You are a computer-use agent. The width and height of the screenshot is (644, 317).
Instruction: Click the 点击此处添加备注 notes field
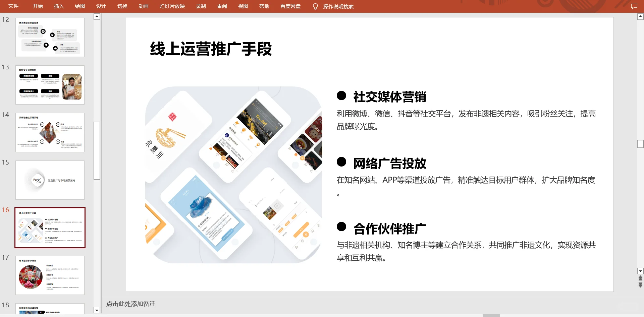pyautogui.click(x=131, y=304)
